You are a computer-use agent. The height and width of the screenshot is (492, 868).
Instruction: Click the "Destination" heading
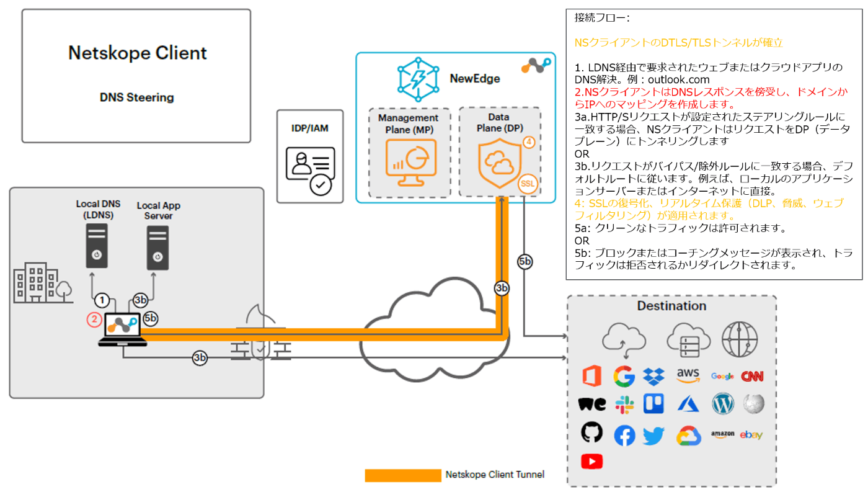click(671, 306)
